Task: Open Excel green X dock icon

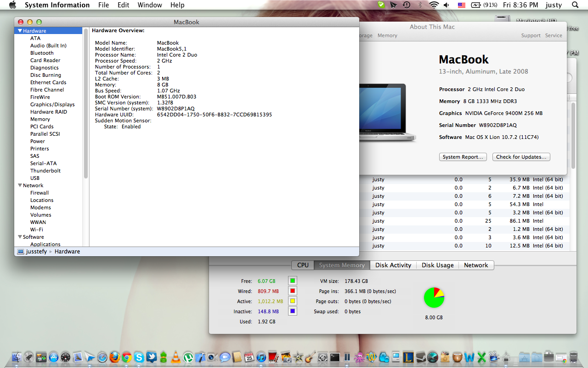Action: (x=481, y=357)
